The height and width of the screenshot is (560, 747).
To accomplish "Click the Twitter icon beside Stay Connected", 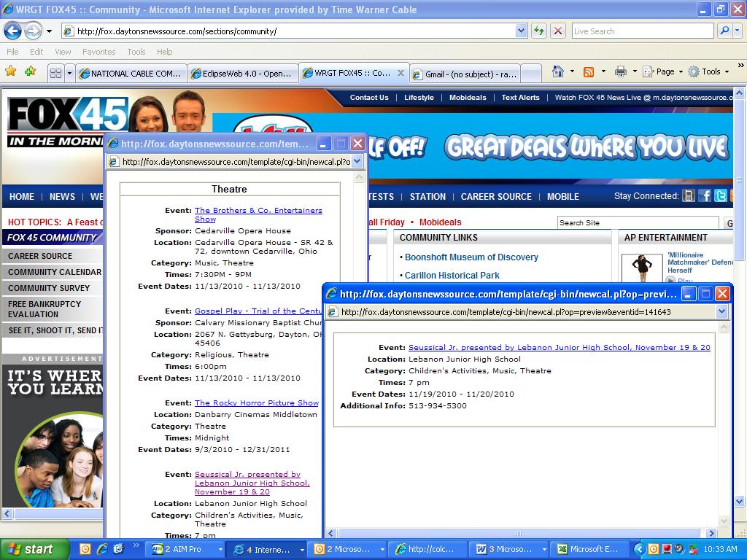I will [720, 195].
